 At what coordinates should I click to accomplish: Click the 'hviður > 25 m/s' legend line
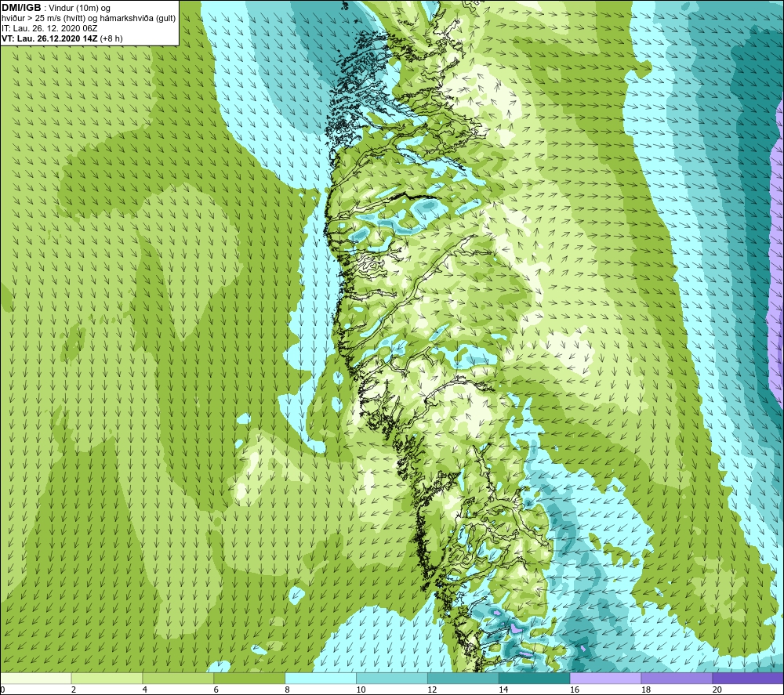click(x=89, y=18)
